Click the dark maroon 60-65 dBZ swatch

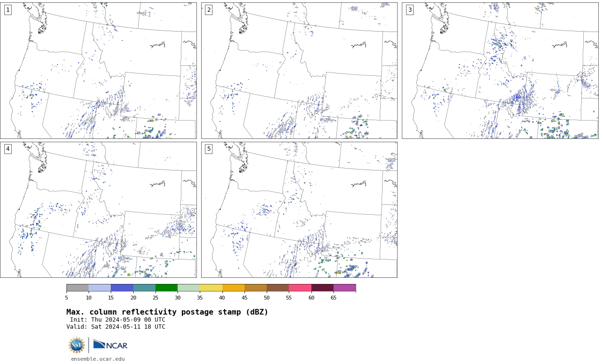tap(322, 288)
